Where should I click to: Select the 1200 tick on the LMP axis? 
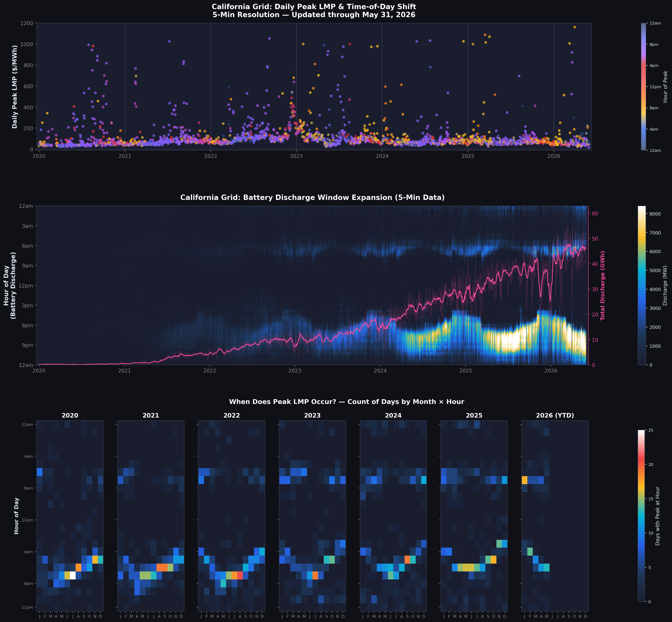(27, 23)
